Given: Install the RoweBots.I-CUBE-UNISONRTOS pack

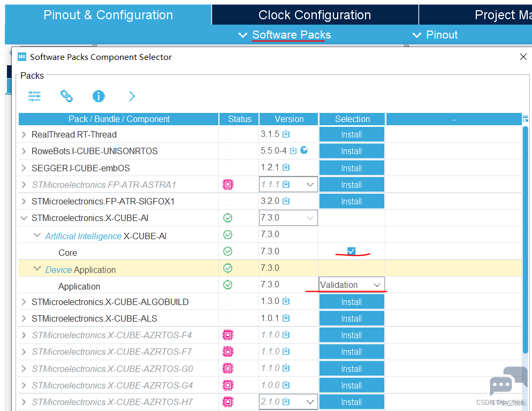Looking at the screenshot, I should 352,151.
